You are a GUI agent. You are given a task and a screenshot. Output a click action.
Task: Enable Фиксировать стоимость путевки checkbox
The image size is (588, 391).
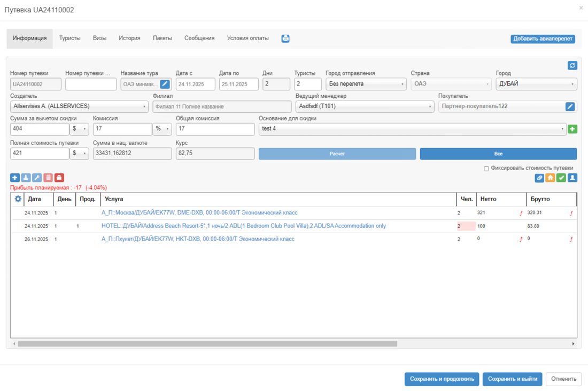(x=486, y=168)
